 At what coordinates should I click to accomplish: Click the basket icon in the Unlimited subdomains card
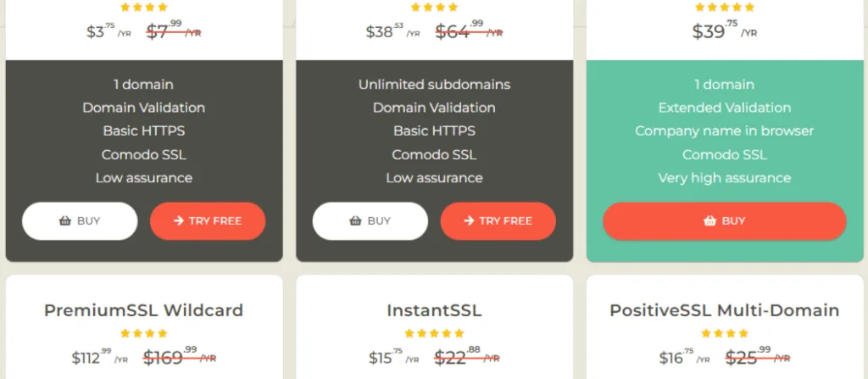point(356,221)
